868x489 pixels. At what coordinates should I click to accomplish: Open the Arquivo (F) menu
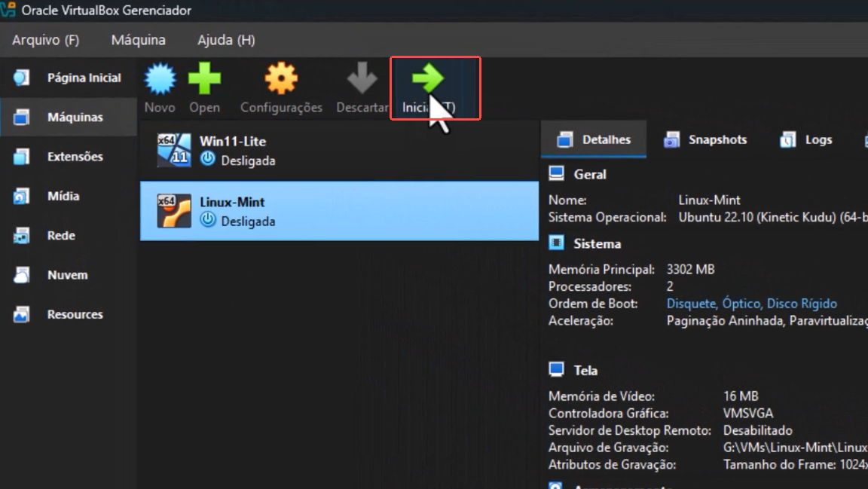[x=46, y=40]
